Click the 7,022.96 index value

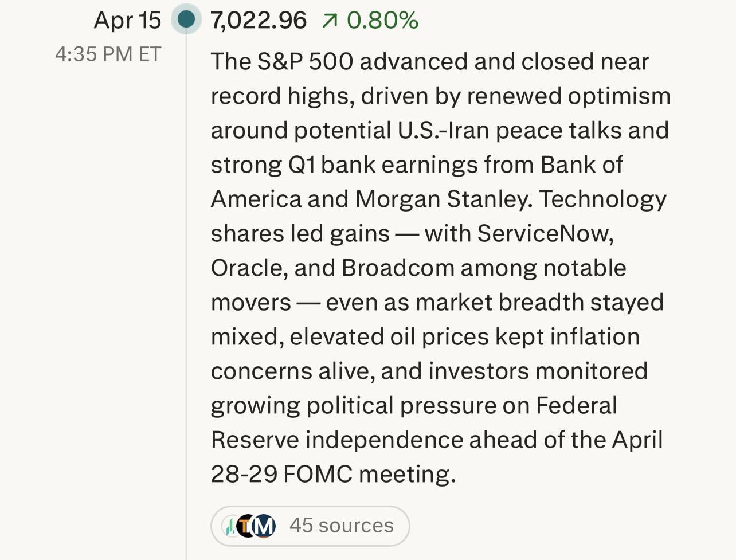click(259, 21)
